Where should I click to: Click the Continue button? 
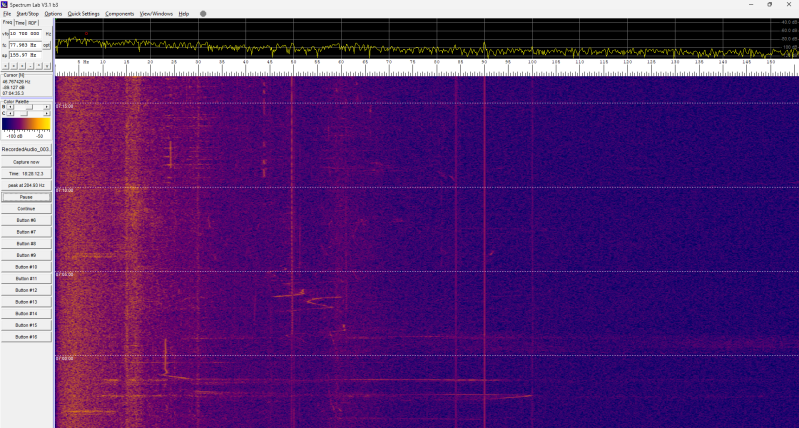pos(26,209)
